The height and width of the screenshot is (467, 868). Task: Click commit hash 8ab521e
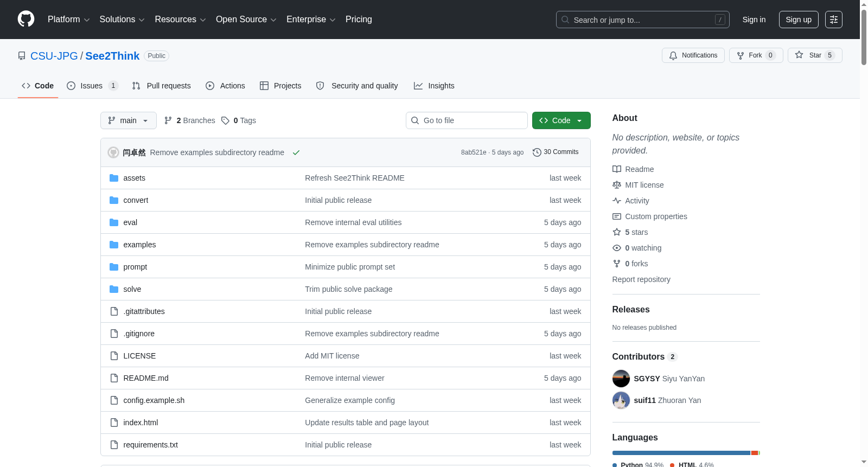pyautogui.click(x=474, y=152)
